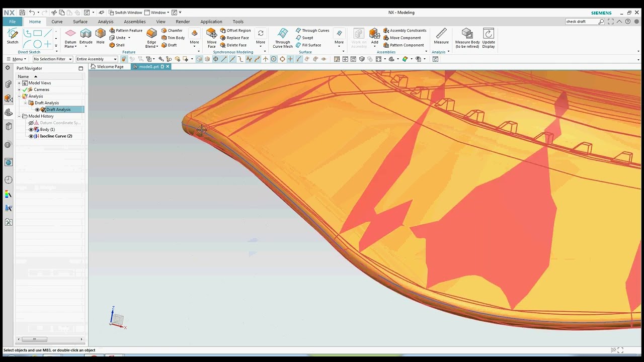
Task: Select the Move Face tool
Action: (x=212, y=38)
